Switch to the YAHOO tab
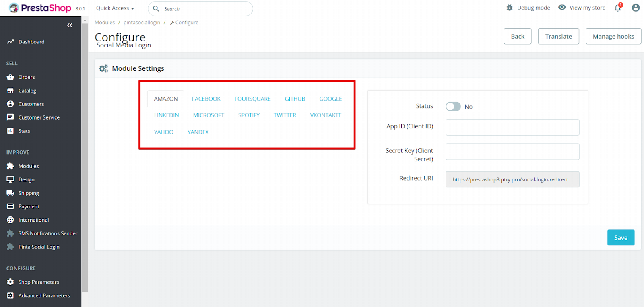644x307 pixels. click(164, 132)
